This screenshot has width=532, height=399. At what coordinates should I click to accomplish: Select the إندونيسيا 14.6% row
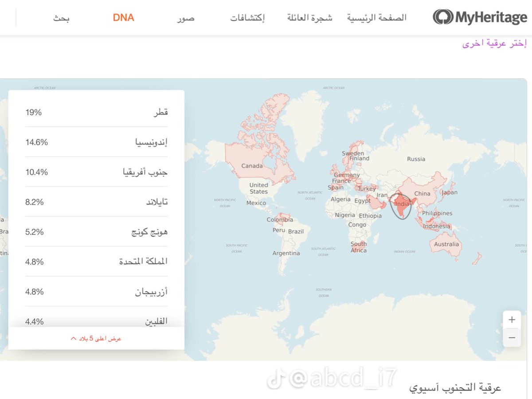click(96, 142)
